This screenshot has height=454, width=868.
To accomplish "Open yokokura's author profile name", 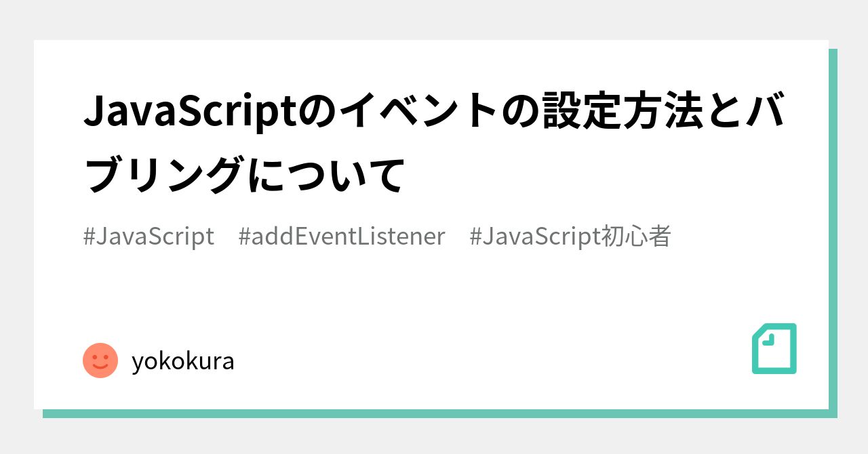I will (x=183, y=361).
